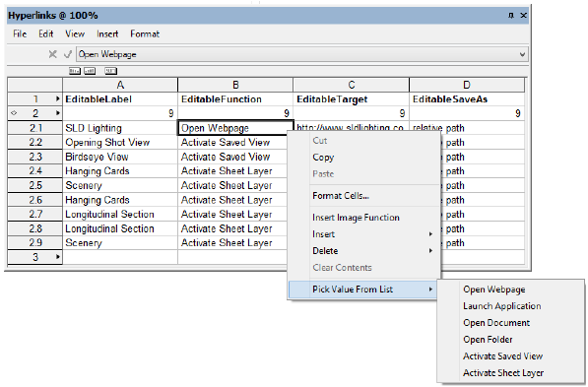Open the Insert menu in menu bar

coord(107,34)
